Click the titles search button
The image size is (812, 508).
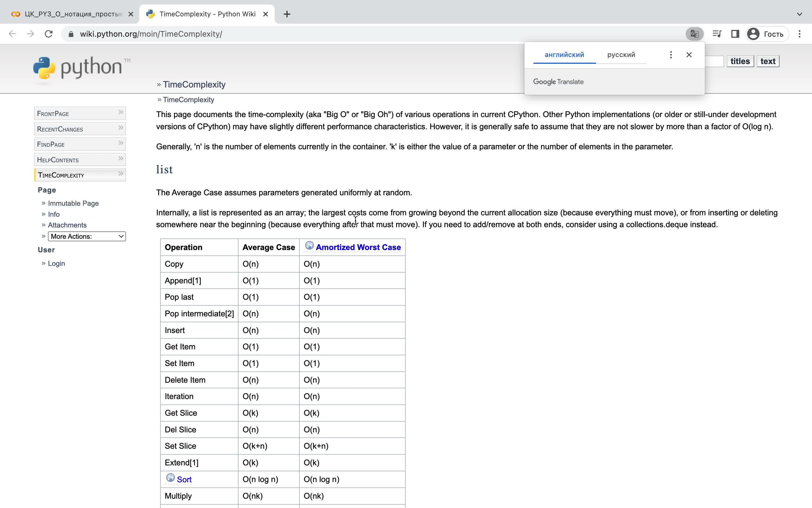click(x=740, y=61)
